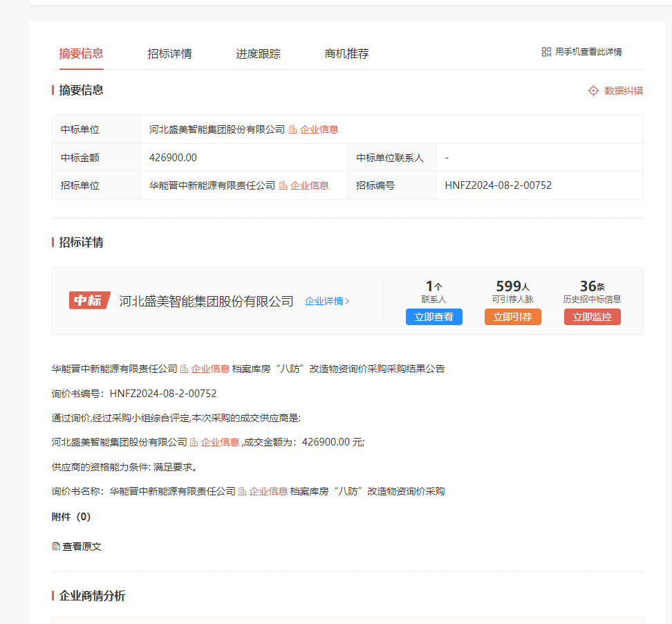Image resolution: width=672 pixels, height=624 pixels.
Task: Click the 用手机查看此详情 text
Action: (x=588, y=51)
